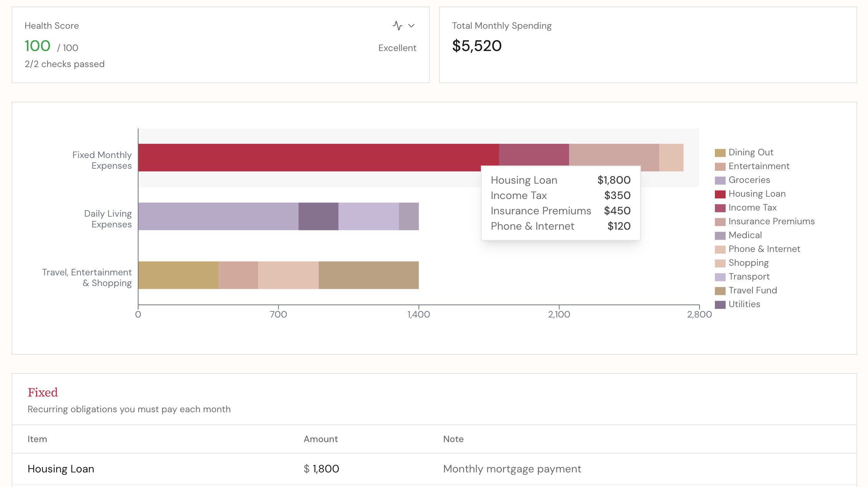Image resolution: width=868 pixels, height=487 pixels.
Task: Click the Utilities legend item
Action: click(x=744, y=304)
